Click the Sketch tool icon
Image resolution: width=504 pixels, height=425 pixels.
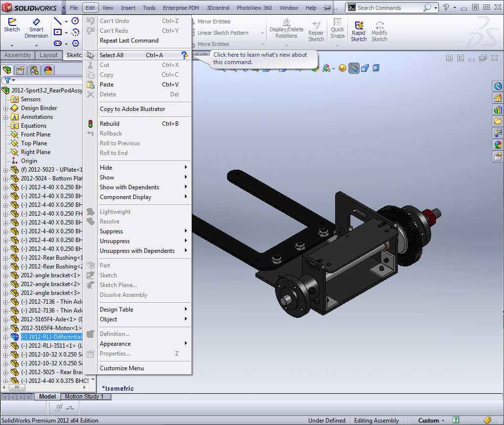tap(12, 25)
